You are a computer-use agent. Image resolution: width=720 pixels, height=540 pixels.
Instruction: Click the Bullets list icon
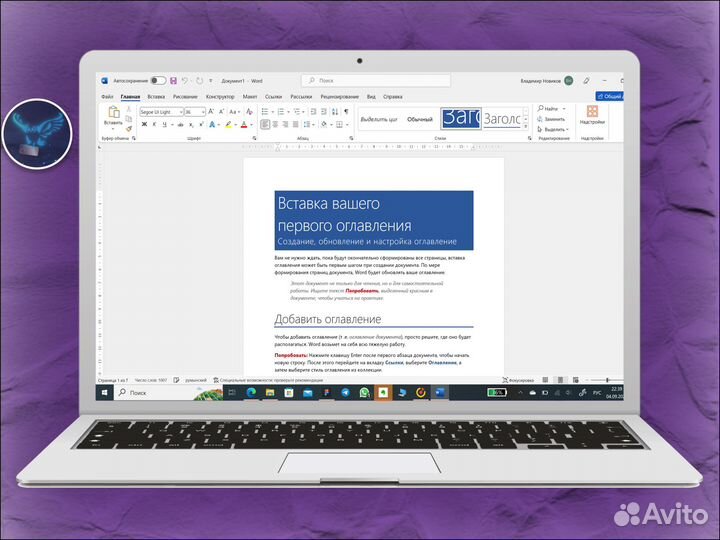point(265,112)
